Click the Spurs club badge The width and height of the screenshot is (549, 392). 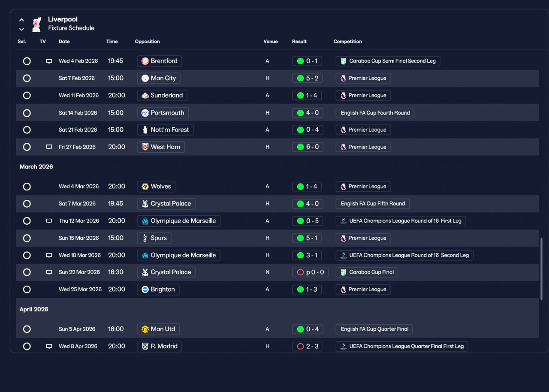coord(145,238)
